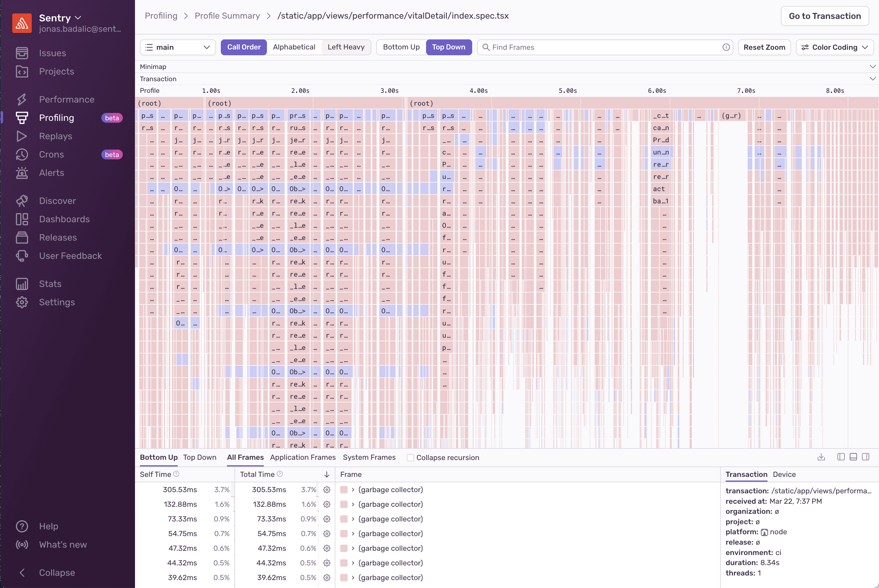The height and width of the screenshot is (588, 879).
Task: Click the Alerts siren icon
Action: click(x=22, y=173)
